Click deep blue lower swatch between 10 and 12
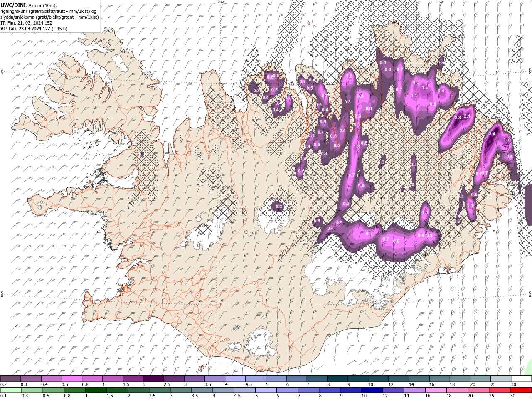532x399 pixels. [x=372, y=390]
